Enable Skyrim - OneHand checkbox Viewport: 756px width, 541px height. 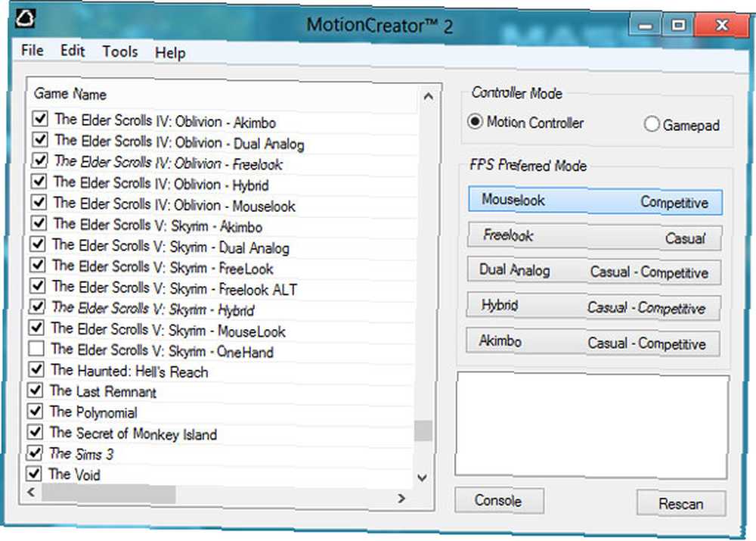[36, 349]
